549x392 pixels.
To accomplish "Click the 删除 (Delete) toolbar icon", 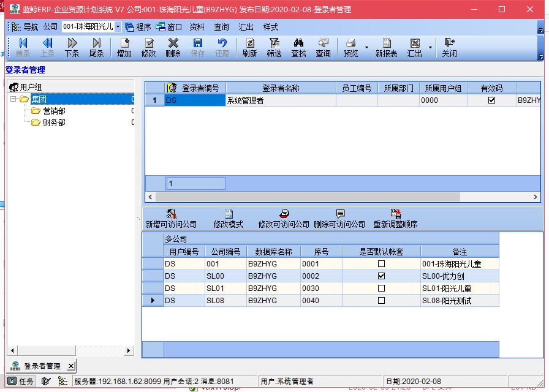I will pyautogui.click(x=173, y=44).
